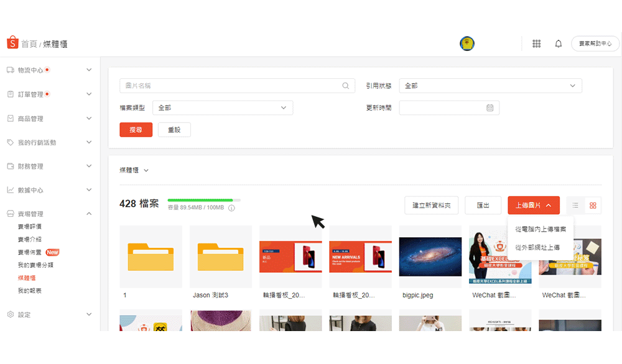622x364 pixels.
Task: Click the Shopee logo icon
Action: pyautogui.click(x=12, y=43)
